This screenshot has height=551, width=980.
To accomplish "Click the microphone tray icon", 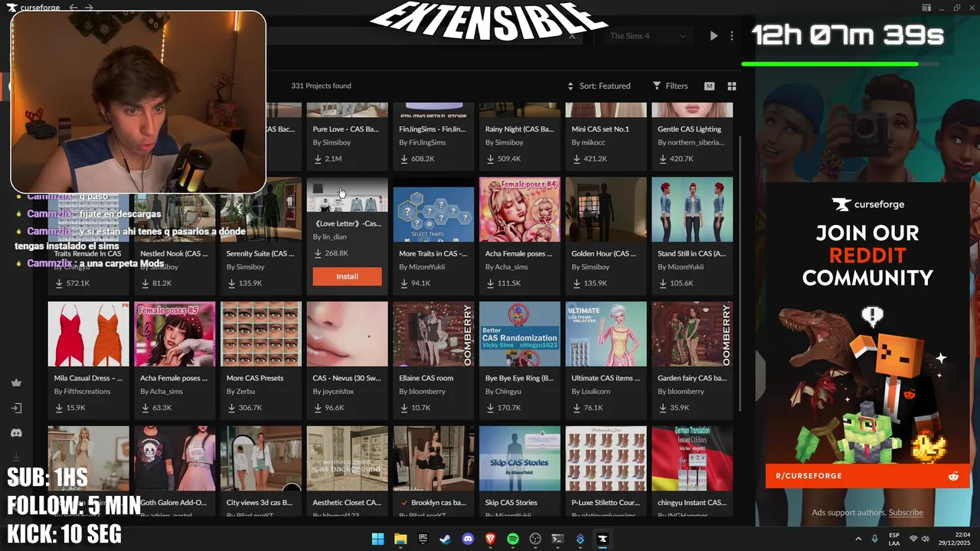I will [874, 539].
